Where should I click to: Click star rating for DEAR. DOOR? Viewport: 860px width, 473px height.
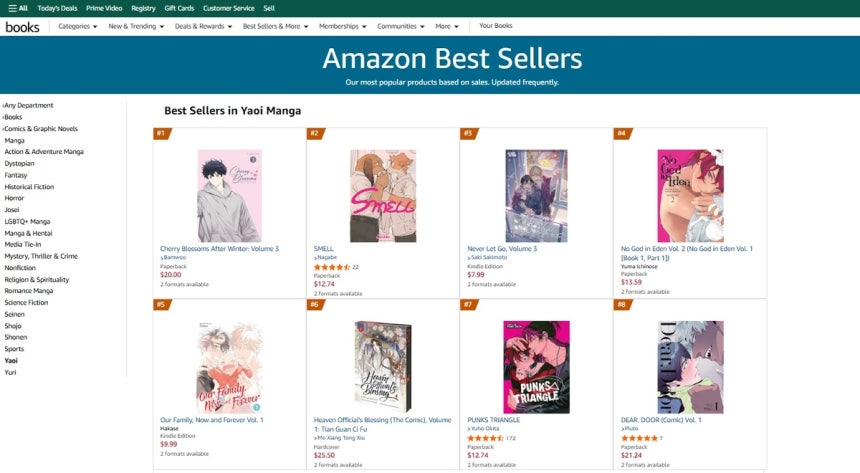(639, 438)
